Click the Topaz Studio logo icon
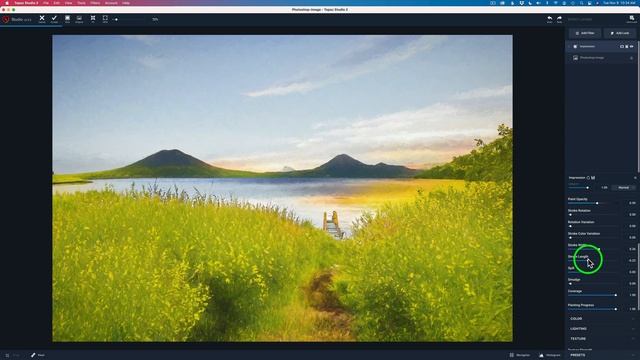Screen dimensions: 640x360 click(5, 19)
